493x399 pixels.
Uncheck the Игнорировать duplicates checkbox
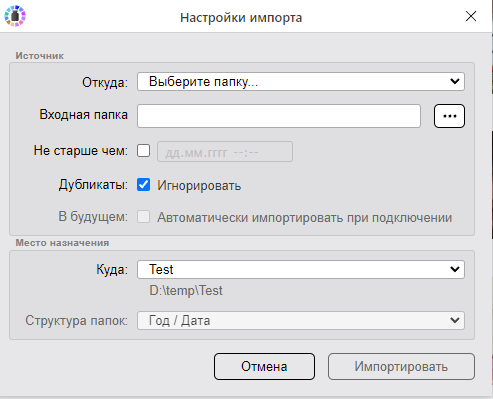coord(144,185)
